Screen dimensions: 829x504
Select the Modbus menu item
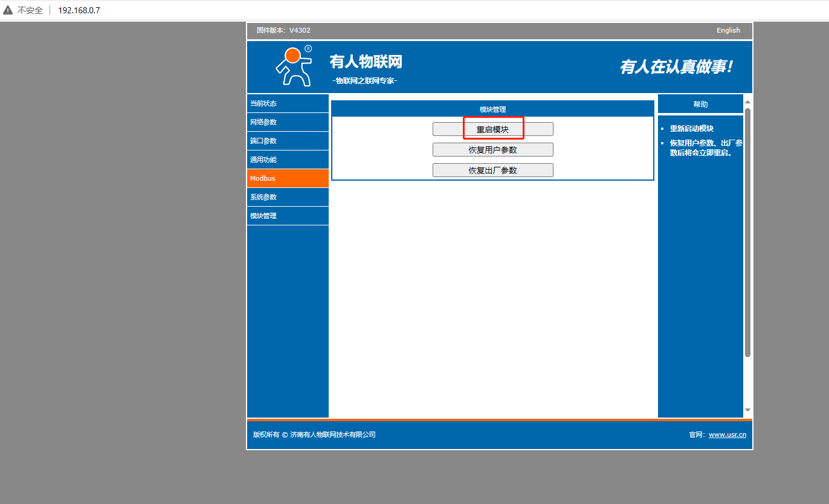coord(288,178)
